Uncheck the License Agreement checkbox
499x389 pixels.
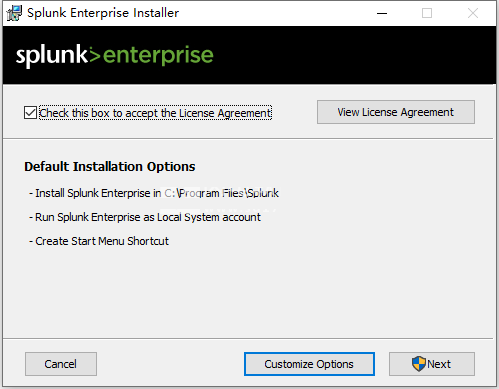tap(30, 113)
